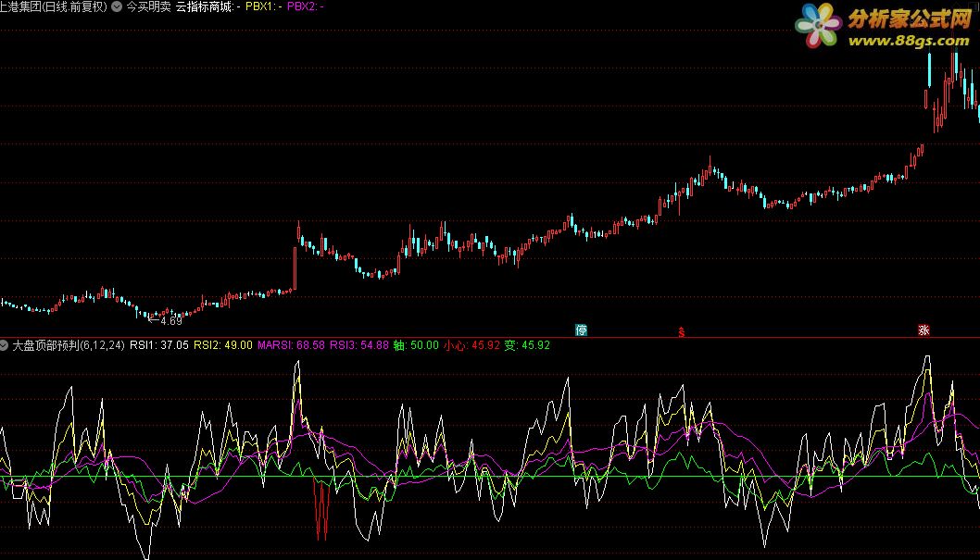
Task: Expand the dropdown arrow beside 上港集团 title
Action: [x=116, y=6]
